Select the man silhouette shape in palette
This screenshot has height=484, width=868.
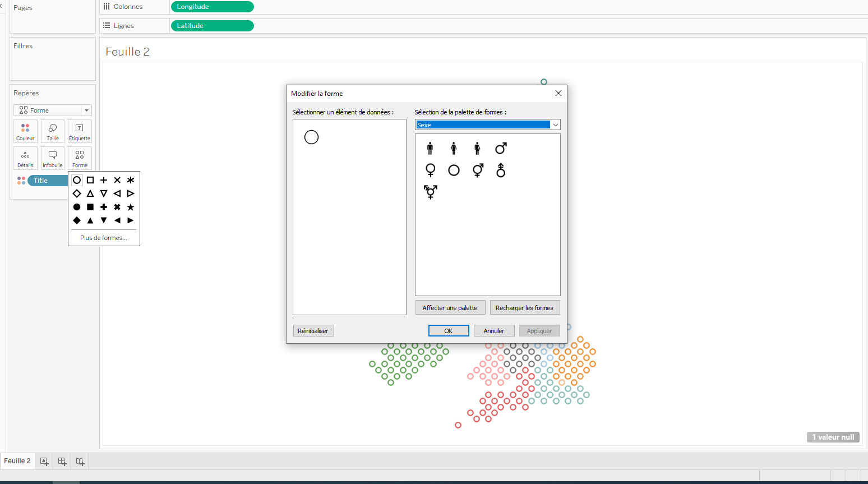[x=430, y=148]
